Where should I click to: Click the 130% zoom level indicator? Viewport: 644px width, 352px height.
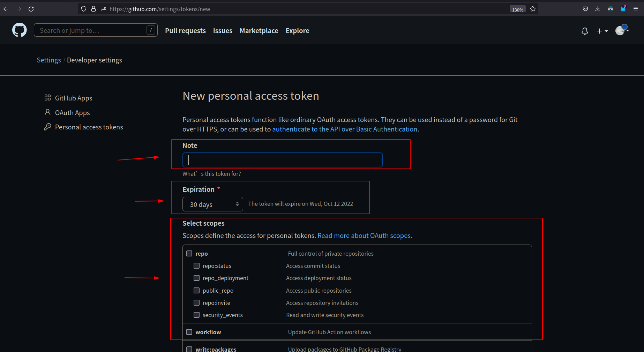[x=518, y=9]
